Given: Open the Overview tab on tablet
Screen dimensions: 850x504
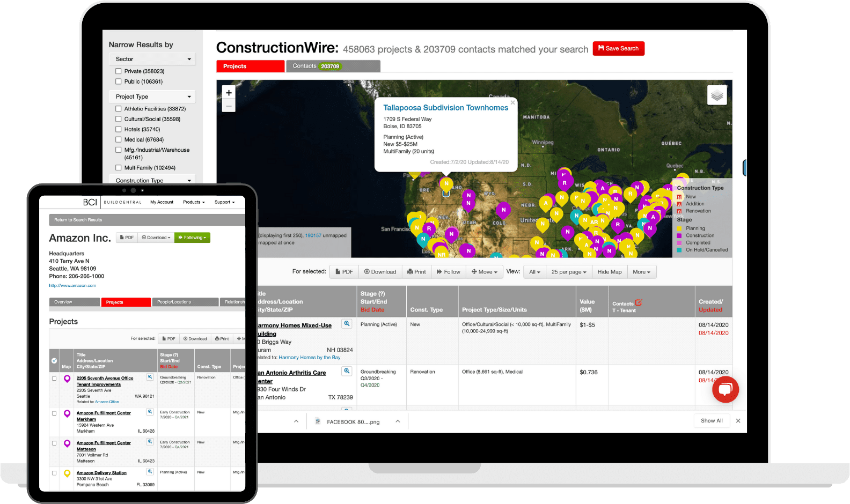Looking at the screenshot, I should coord(74,302).
